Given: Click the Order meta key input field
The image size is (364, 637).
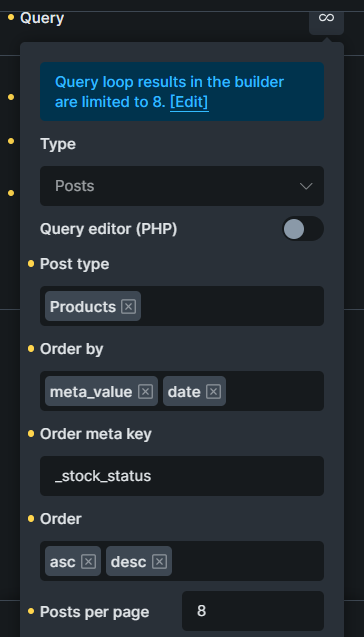Looking at the screenshot, I should (x=182, y=476).
